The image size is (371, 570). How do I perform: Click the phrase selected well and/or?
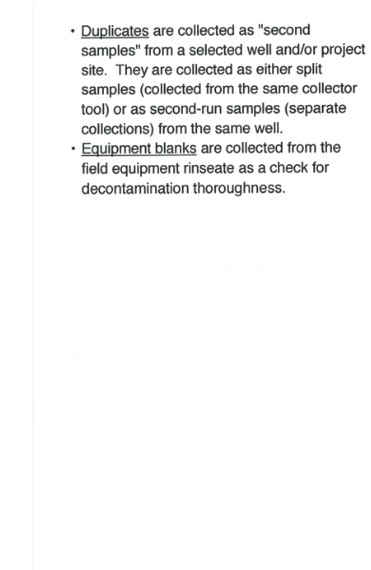coord(253,50)
